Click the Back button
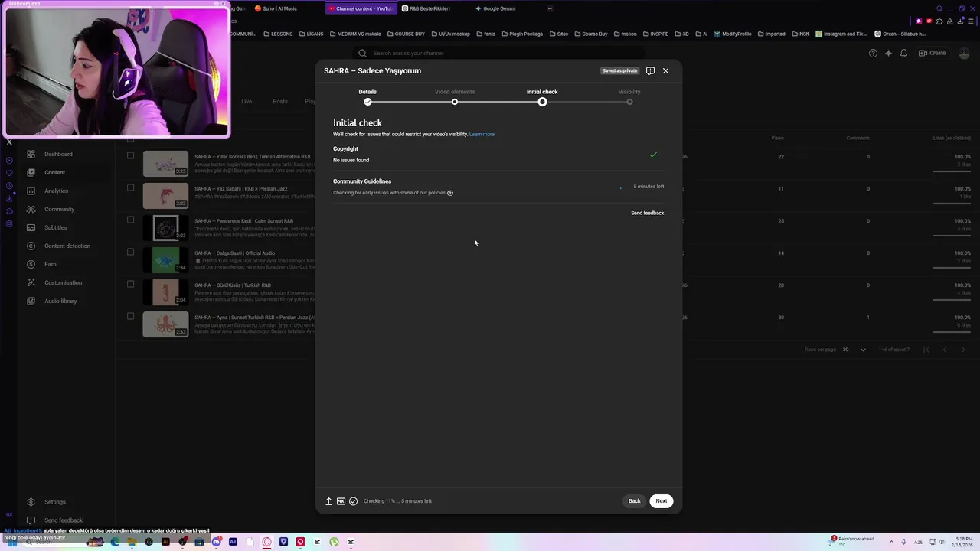This screenshot has width=980, height=551. coord(635,501)
